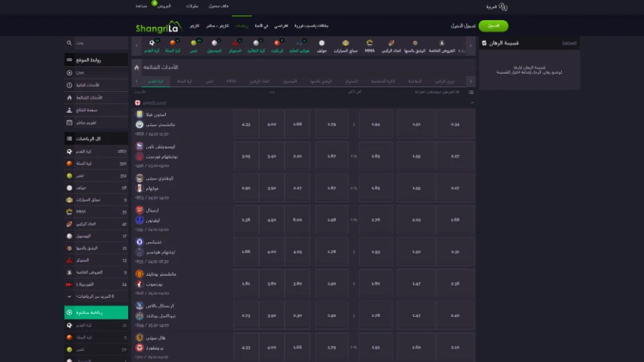This screenshot has width=644, height=362.
Task: Click the sidebar search input field
Action: [101, 42]
